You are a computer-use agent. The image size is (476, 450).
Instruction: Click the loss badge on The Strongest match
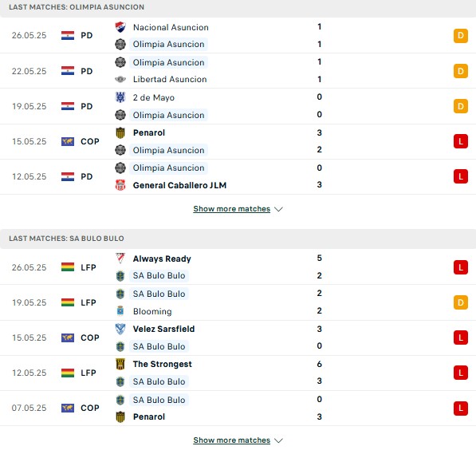tap(461, 373)
